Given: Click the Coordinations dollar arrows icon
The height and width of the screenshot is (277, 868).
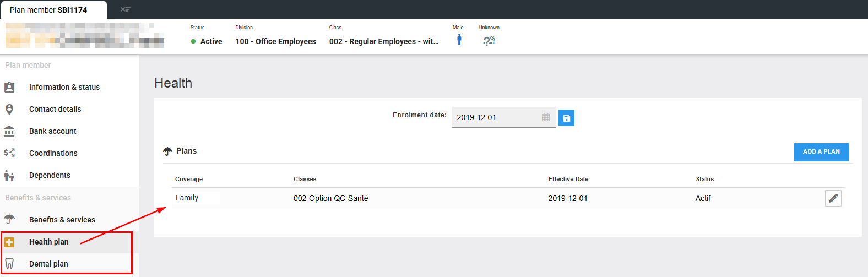Looking at the screenshot, I should [9, 153].
